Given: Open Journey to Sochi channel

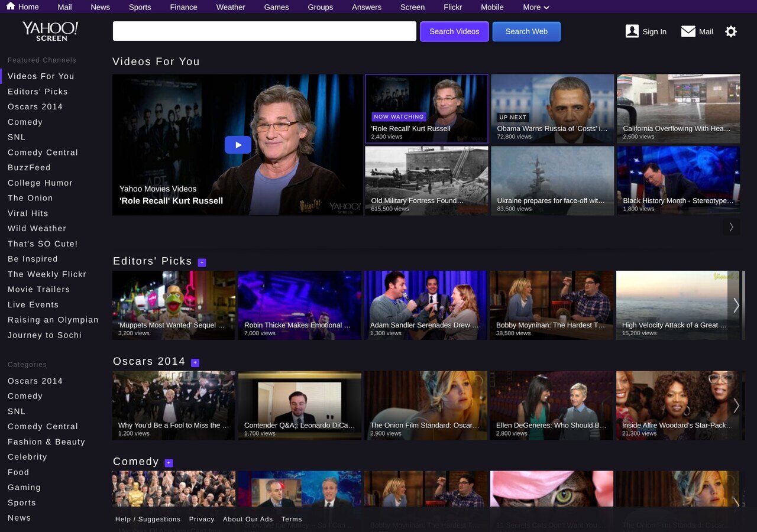Looking at the screenshot, I should pyautogui.click(x=44, y=335).
